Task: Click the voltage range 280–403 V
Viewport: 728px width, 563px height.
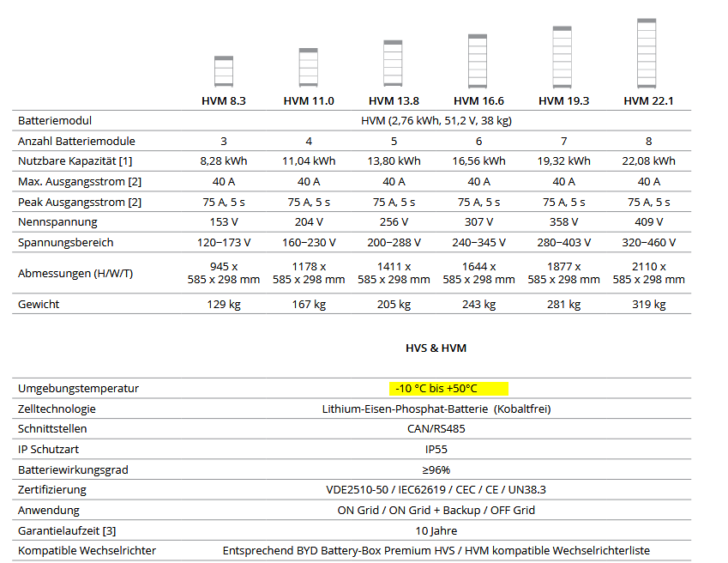Action: point(563,243)
